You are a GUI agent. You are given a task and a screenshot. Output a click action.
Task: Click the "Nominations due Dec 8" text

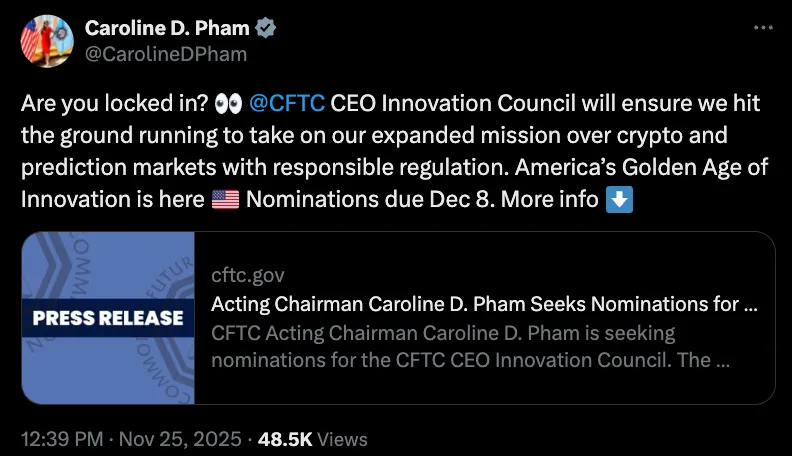tap(367, 199)
